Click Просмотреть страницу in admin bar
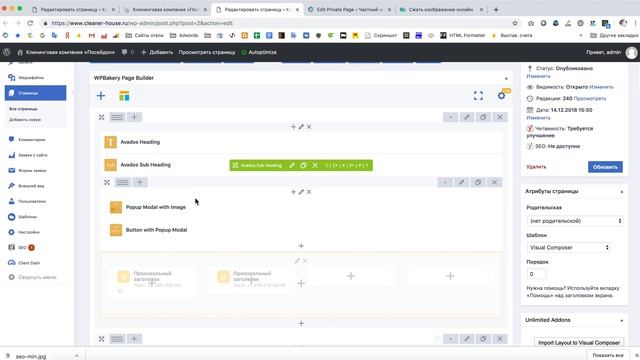Image resolution: width=640 pixels, height=360 pixels. (207, 52)
